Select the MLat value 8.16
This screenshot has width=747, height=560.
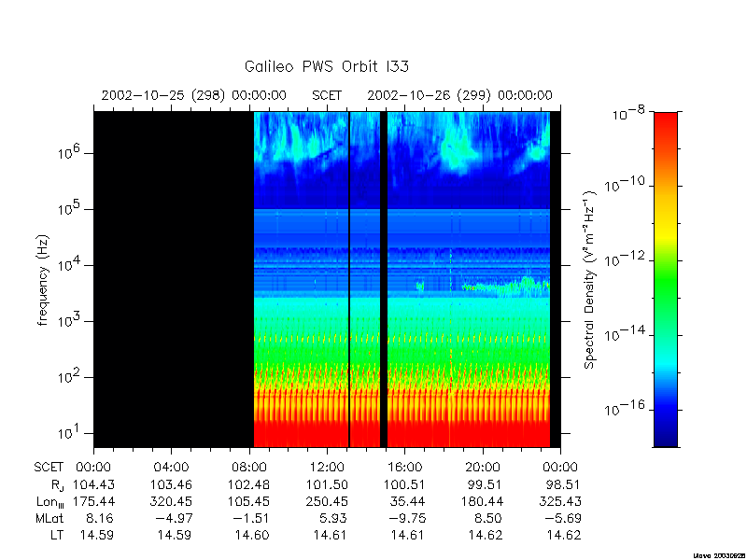(101, 518)
